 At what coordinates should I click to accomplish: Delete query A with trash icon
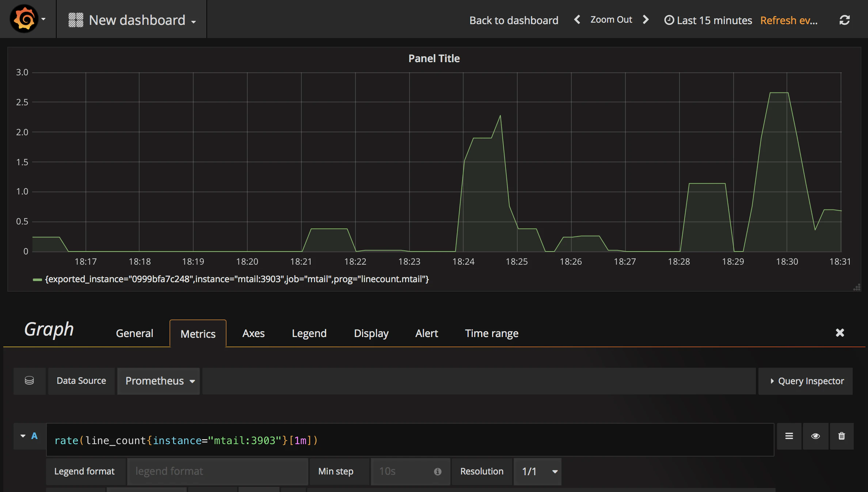tap(842, 436)
